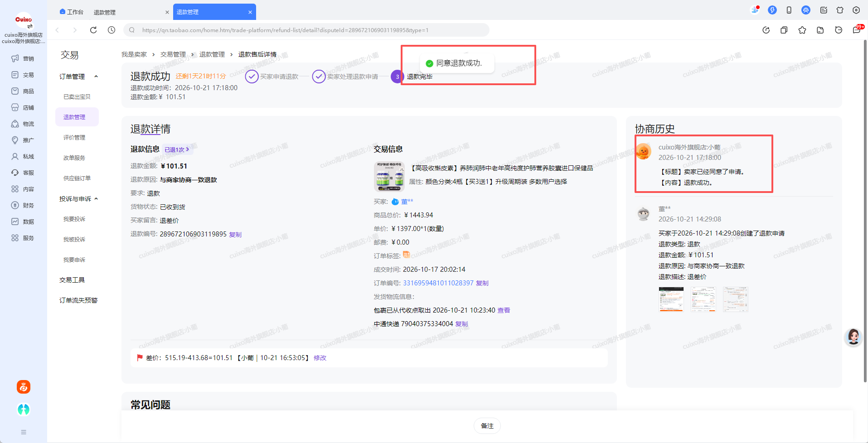Select 推广 in the left sidebar
Image resolution: width=868 pixels, height=443 pixels.
pos(23,140)
